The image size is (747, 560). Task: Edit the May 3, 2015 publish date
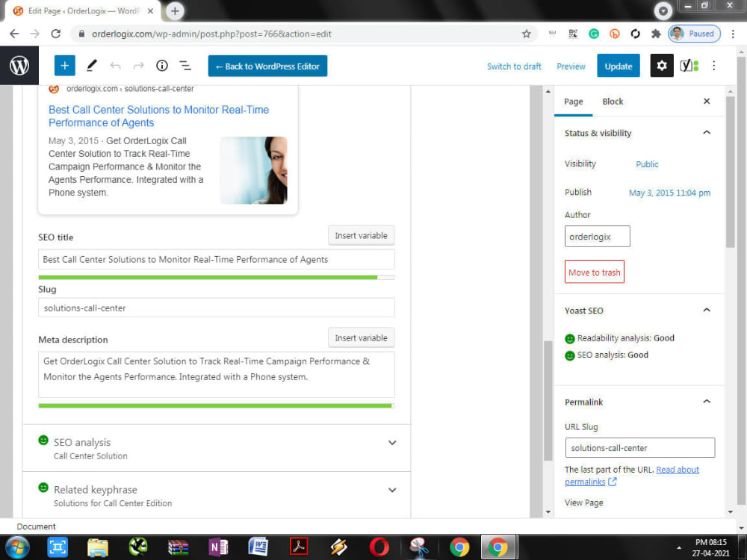click(669, 193)
